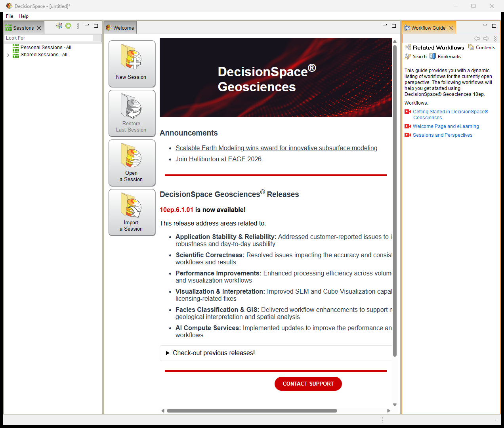Click inside the Look For search field
504x428 pixels.
pos(48,38)
